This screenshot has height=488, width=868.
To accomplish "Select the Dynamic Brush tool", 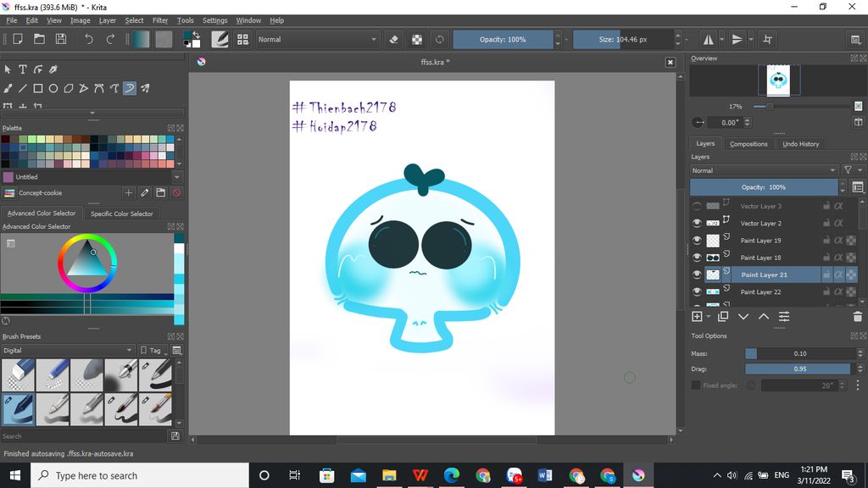I will point(130,88).
